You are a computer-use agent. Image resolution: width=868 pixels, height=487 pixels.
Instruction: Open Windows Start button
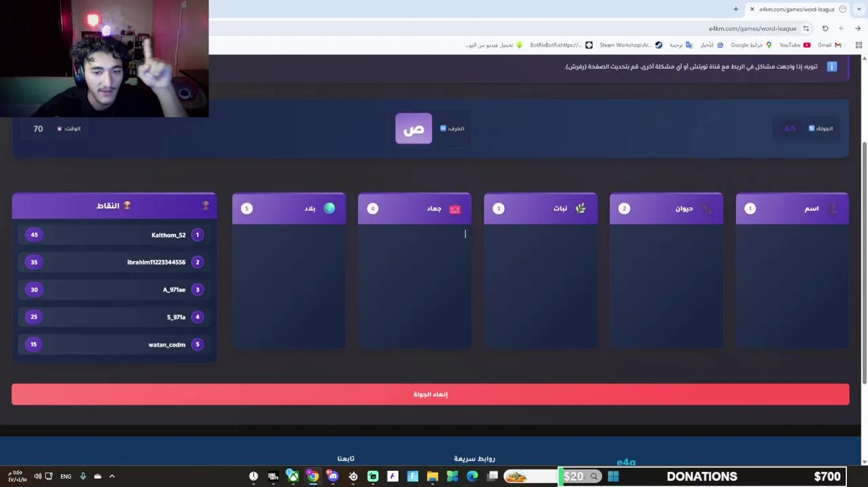click(613, 476)
